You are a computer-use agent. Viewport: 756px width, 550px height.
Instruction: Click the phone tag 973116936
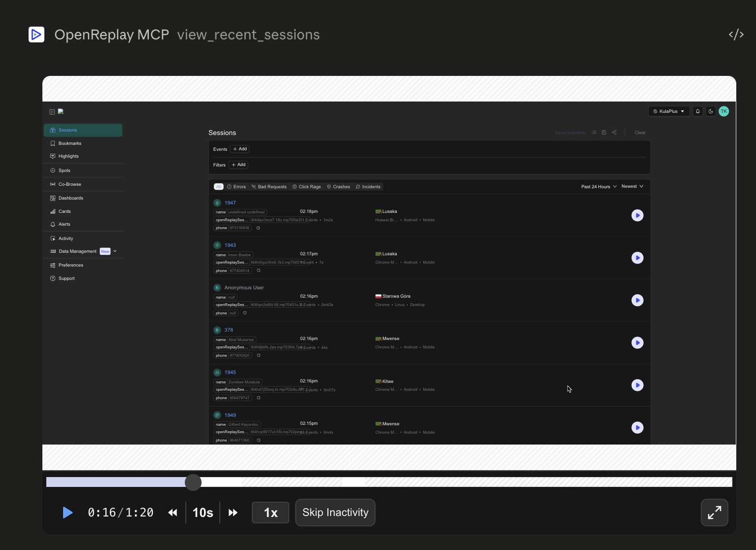pos(233,228)
